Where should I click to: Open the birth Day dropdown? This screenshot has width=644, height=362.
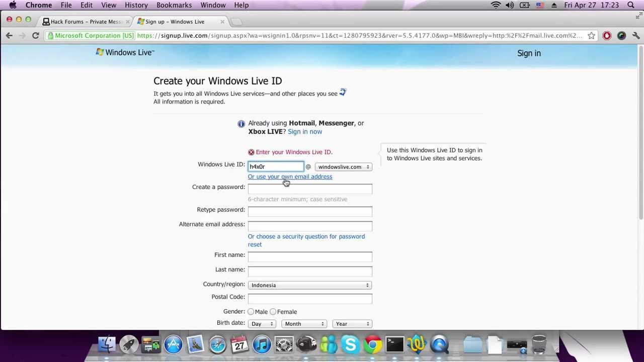click(262, 324)
